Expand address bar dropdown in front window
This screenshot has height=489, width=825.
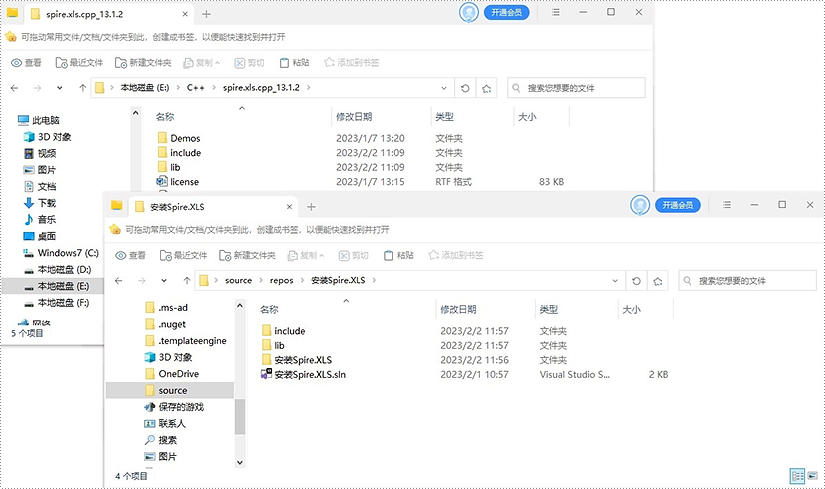615,281
